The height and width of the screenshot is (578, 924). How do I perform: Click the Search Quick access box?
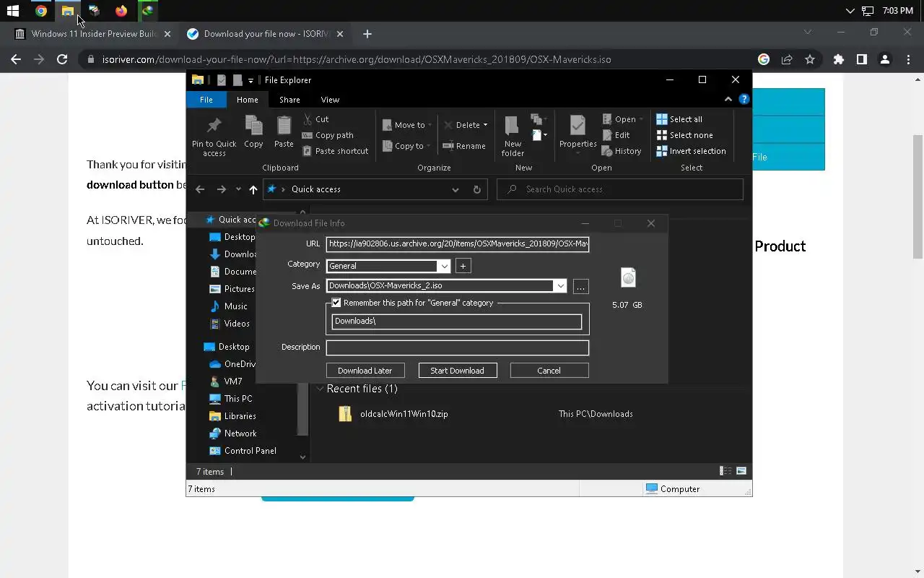tap(620, 189)
